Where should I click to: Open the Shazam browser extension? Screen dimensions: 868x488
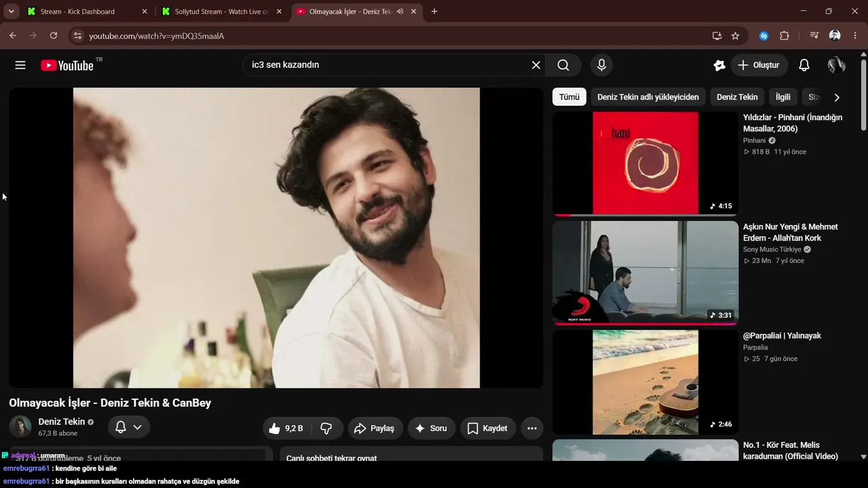click(x=764, y=36)
